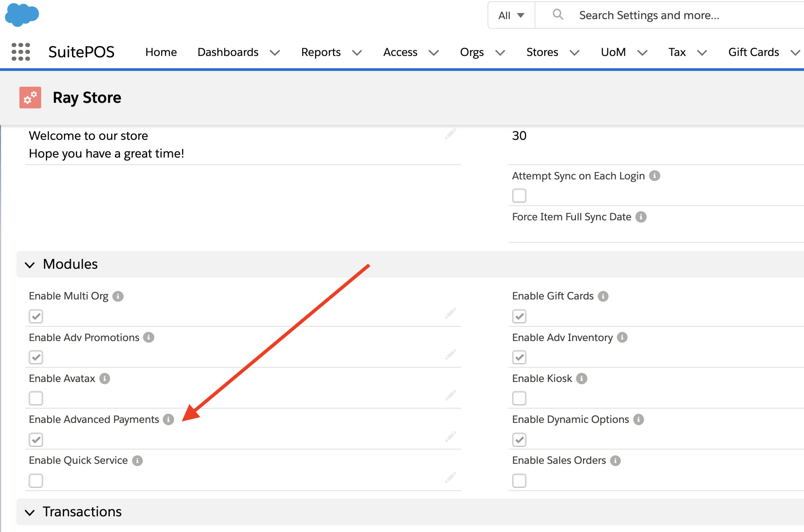
Task: Open the App Launcher dots grid
Action: (x=21, y=52)
